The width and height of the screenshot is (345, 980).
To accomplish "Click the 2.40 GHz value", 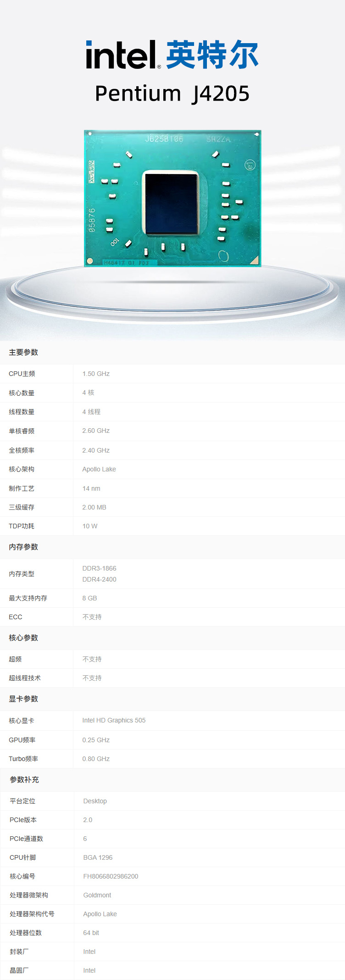I will 96,450.
